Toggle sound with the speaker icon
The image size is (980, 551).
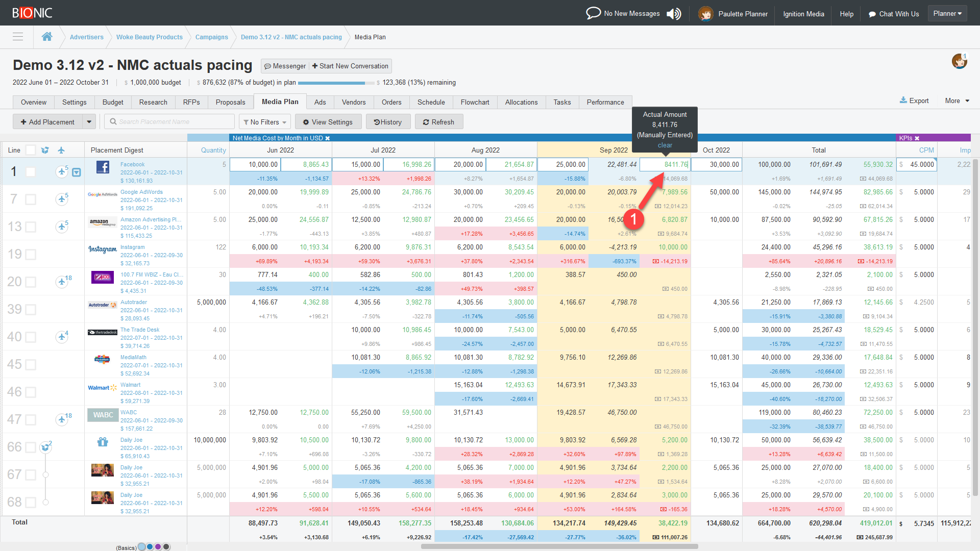point(674,14)
